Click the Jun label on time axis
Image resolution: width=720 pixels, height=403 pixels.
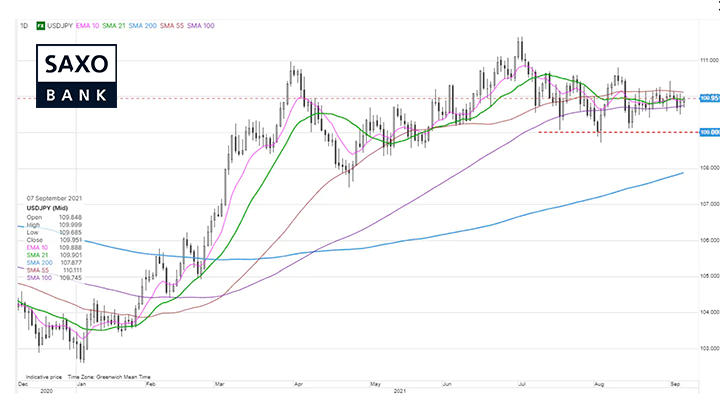(446, 384)
